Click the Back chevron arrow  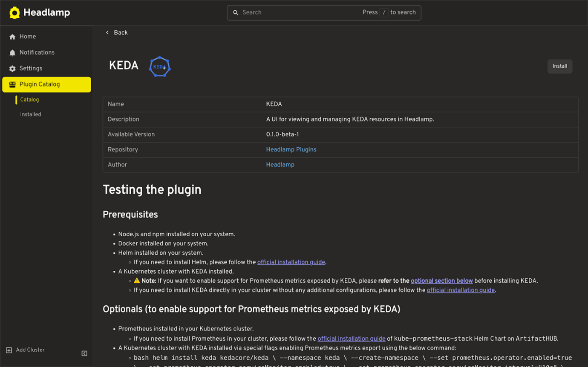point(107,32)
